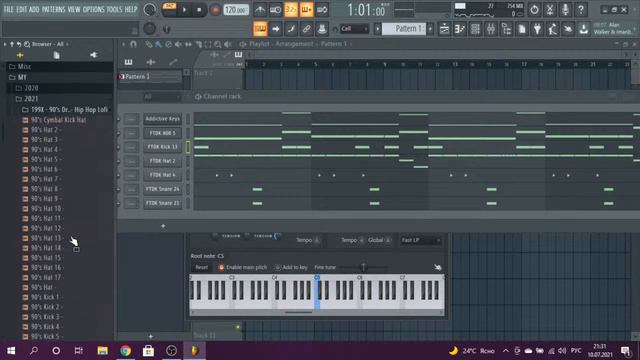
Task: Click the main volume knob
Action: pyautogui.click(x=150, y=9)
